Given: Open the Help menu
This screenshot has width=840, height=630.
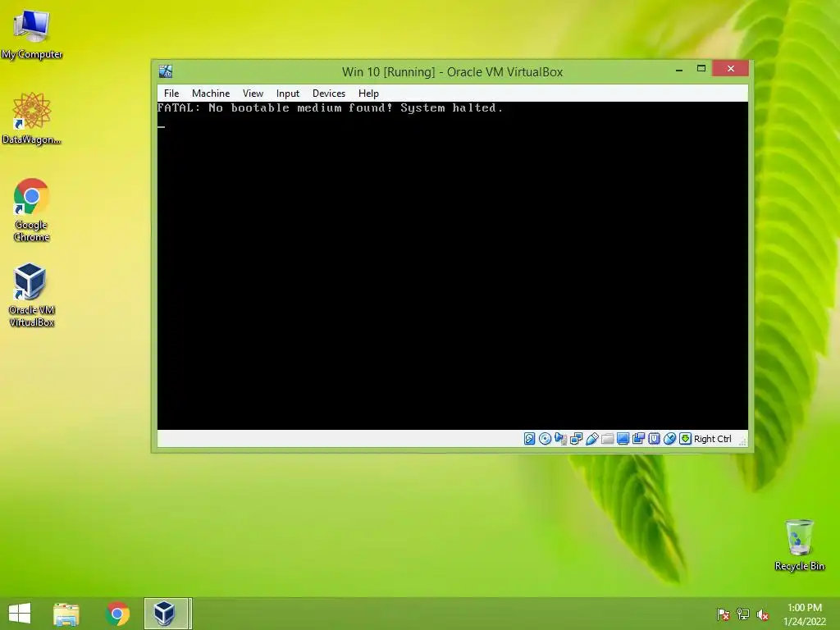Looking at the screenshot, I should pyautogui.click(x=368, y=94).
